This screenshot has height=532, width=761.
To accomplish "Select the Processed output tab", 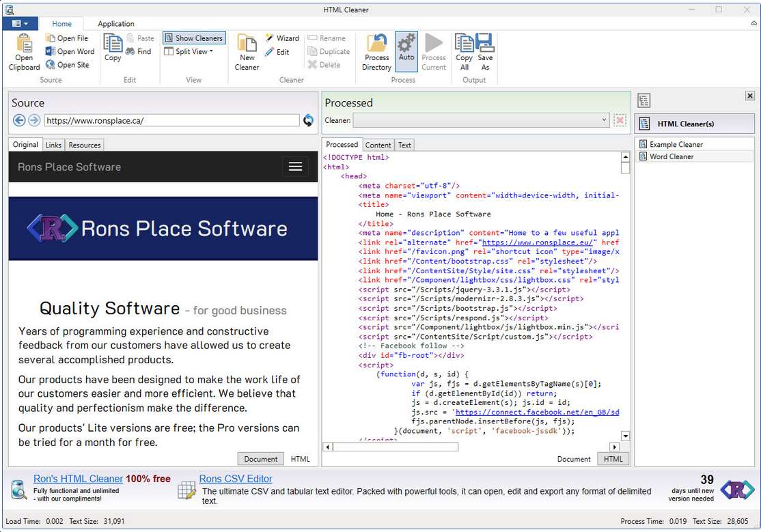I will [x=342, y=145].
